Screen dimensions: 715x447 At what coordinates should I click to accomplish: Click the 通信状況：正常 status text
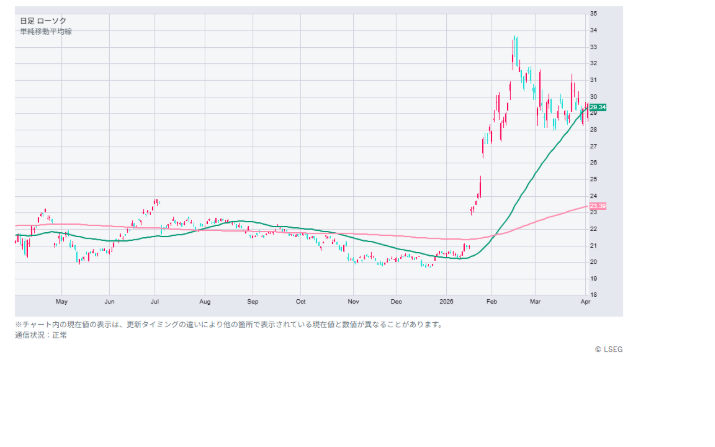tap(42, 335)
